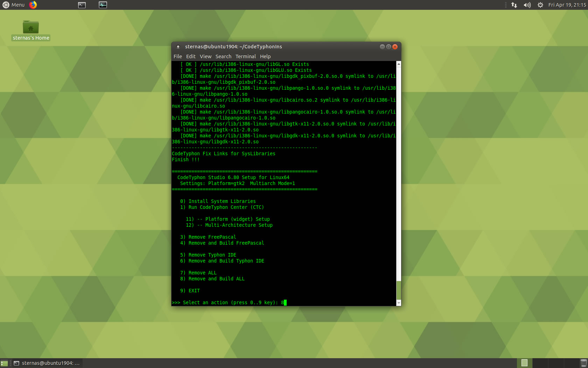Screen dimensions: 588x368
Task: Click the '9) EXIT' line
Action: tap(190, 291)
